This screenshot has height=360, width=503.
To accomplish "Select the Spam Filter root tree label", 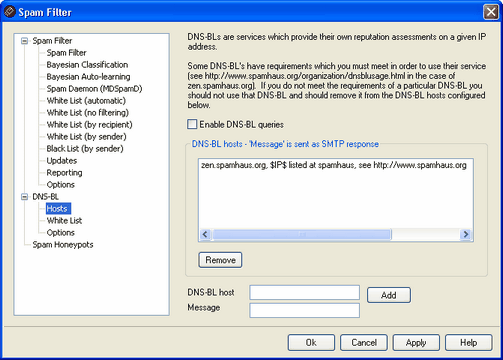I will pos(52,41).
